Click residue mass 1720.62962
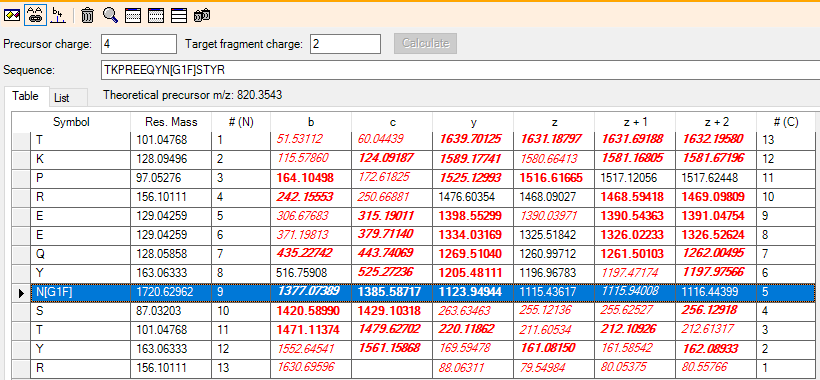 pos(171,293)
